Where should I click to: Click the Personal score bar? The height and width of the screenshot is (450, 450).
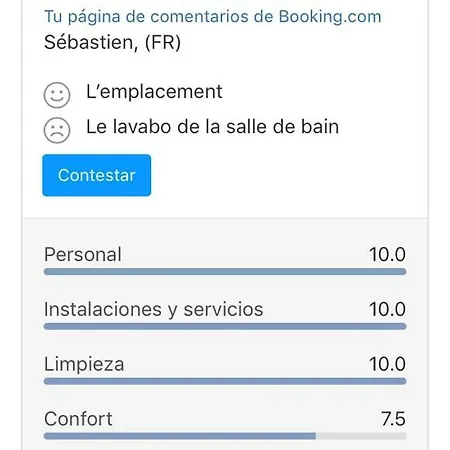pos(225,272)
